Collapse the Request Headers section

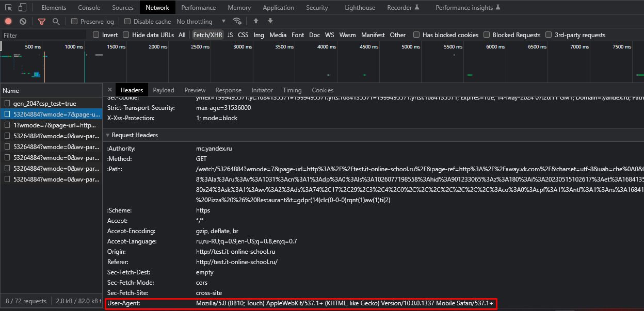(x=108, y=135)
